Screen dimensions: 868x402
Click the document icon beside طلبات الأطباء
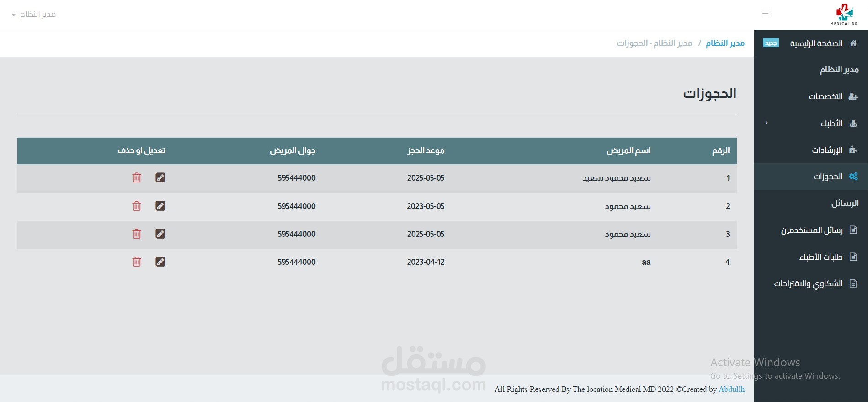[x=853, y=257]
